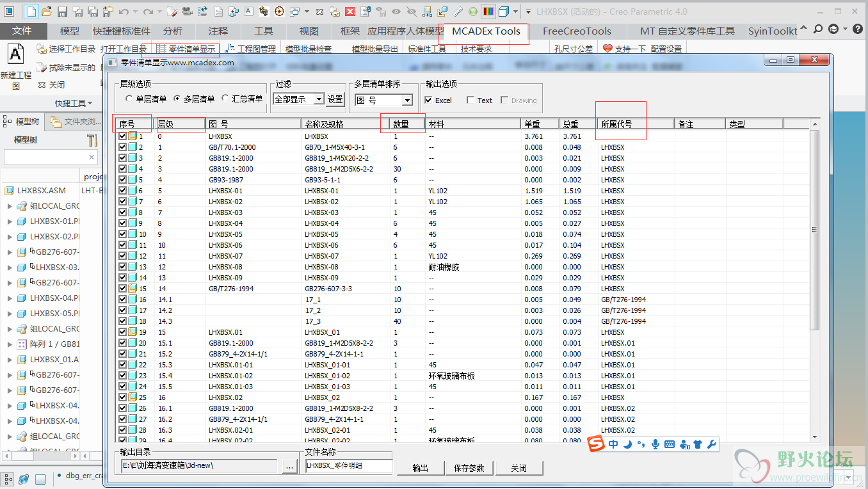The image size is (868, 489).
Task: Click the Sogou S input method icon
Action: 597,444
